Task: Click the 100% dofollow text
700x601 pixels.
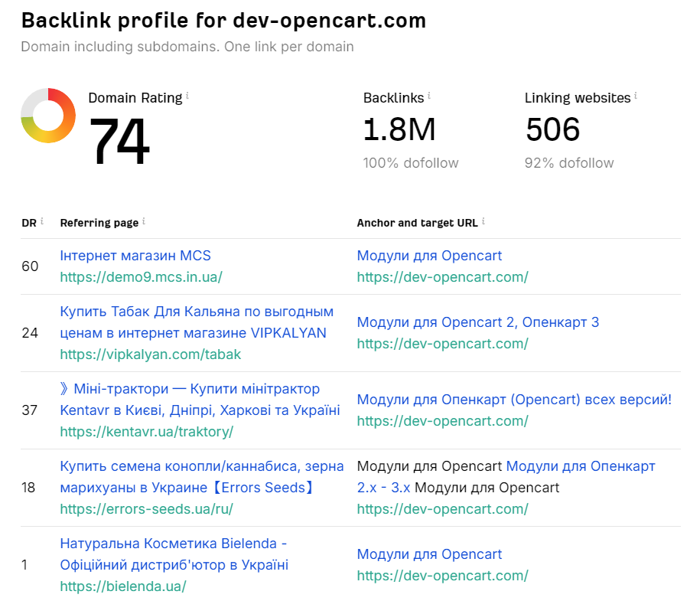Action: pos(411,163)
